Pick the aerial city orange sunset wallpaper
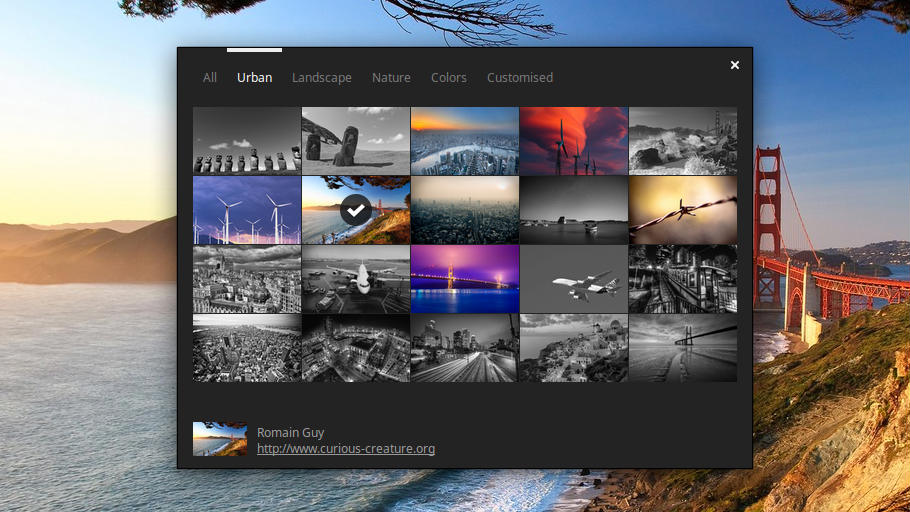The width and height of the screenshot is (910, 512). tap(465, 141)
